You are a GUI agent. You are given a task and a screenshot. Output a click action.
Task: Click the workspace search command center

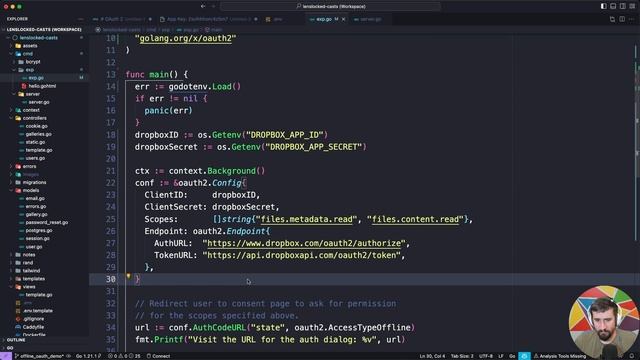click(x=331, y=6)
